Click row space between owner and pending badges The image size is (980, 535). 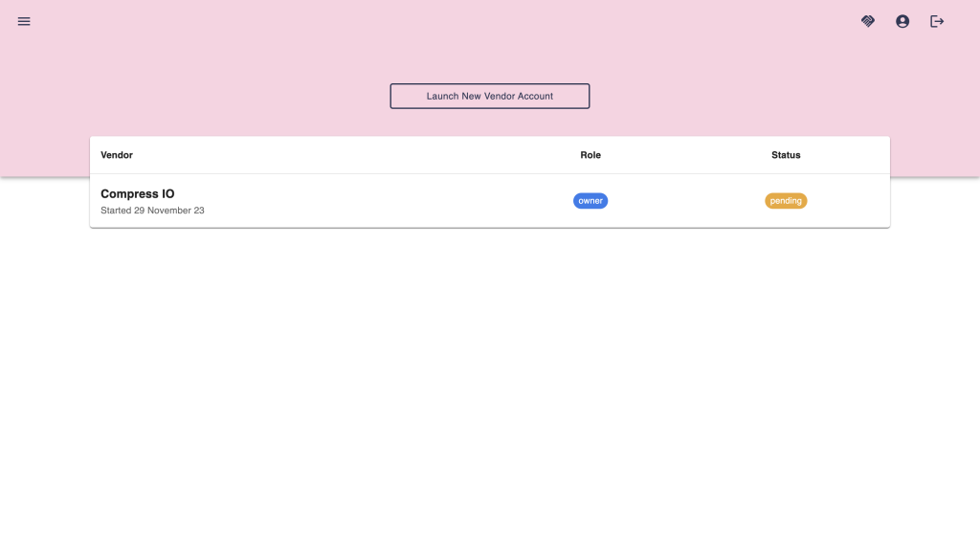(687, 201)
